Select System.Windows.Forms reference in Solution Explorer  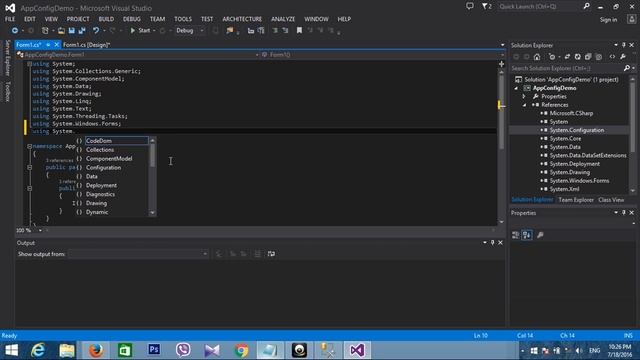pyautogui.click(x=579, y=181)
